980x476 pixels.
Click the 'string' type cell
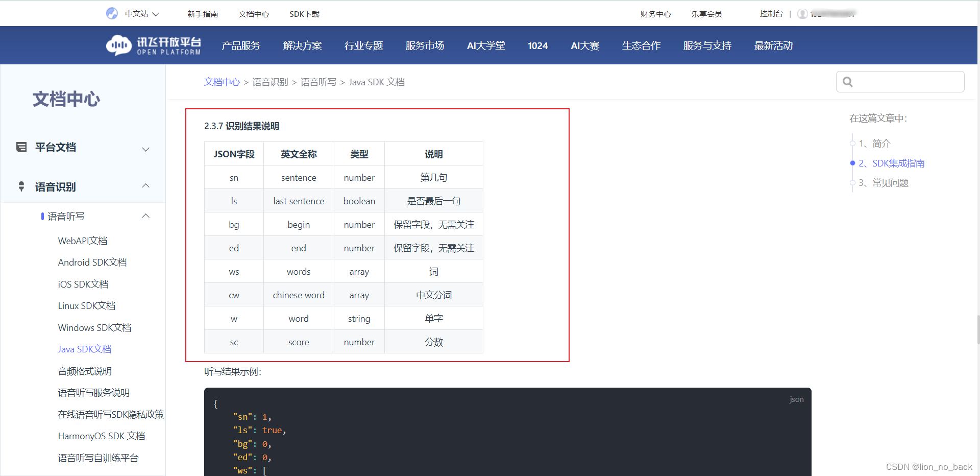pos(359,318)
